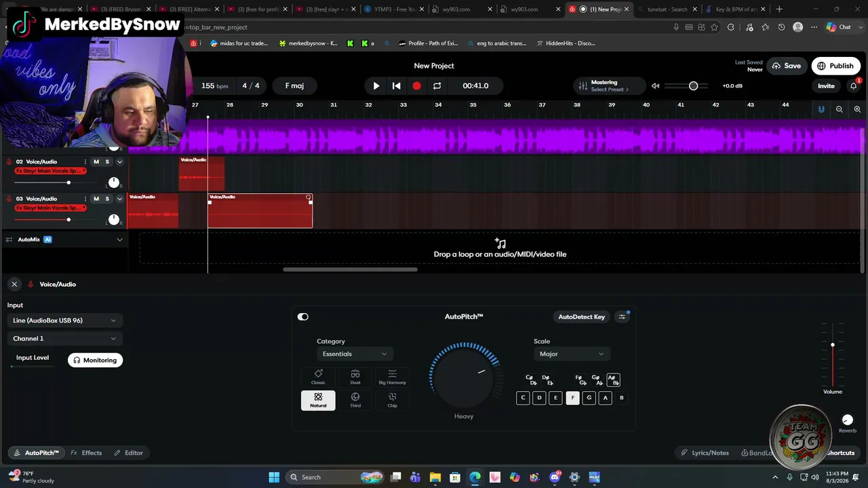Expand track 02 options chevron
868x488 pixels.
point(119,162)
